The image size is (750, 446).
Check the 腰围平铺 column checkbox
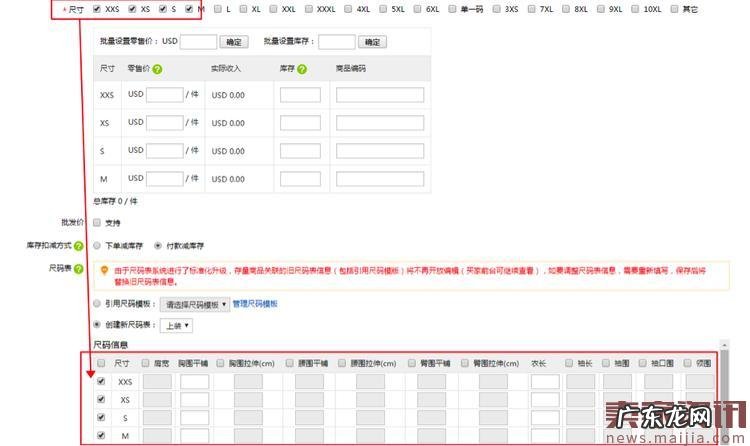[289, 363]
